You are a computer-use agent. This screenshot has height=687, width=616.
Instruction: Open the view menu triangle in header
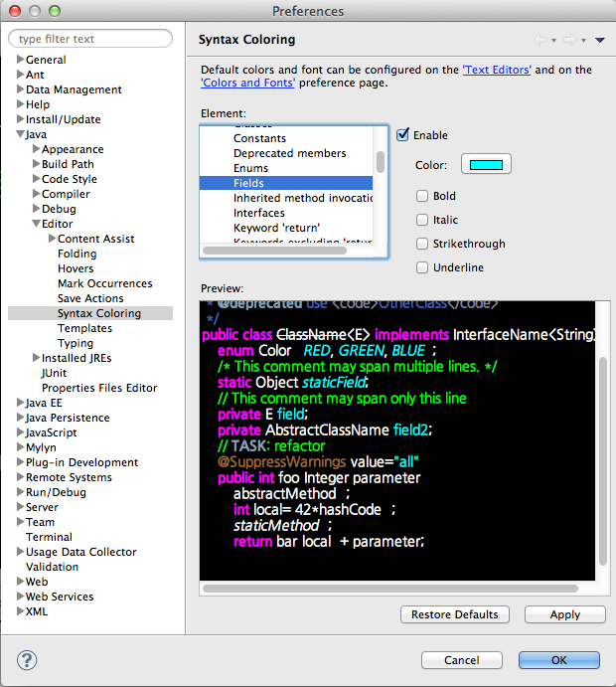[600, 41]
